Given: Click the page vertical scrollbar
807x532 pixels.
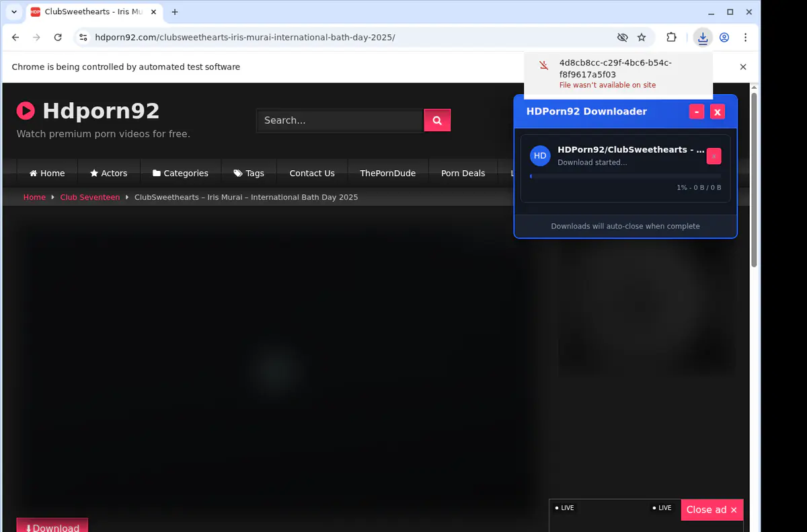Looking at the screenshot, I should [754, 180].
